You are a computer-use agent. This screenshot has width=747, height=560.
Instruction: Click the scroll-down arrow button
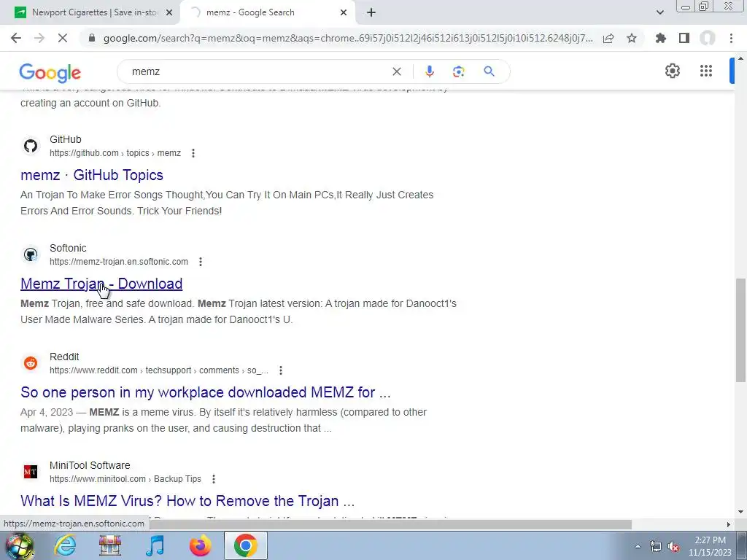tap(740, 512)
